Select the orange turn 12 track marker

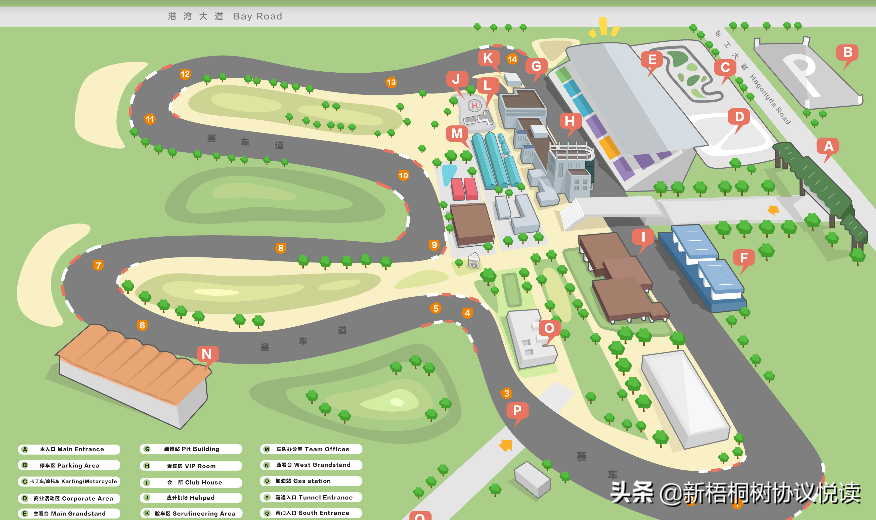pyautogui.click(x=185, y=74)
